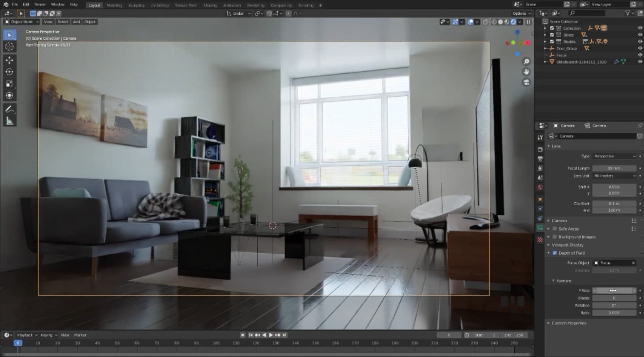The width and height of the screenshot is (644, 357).
Task: Open the Sculpting workspace tab
Action: click(136, 5)
